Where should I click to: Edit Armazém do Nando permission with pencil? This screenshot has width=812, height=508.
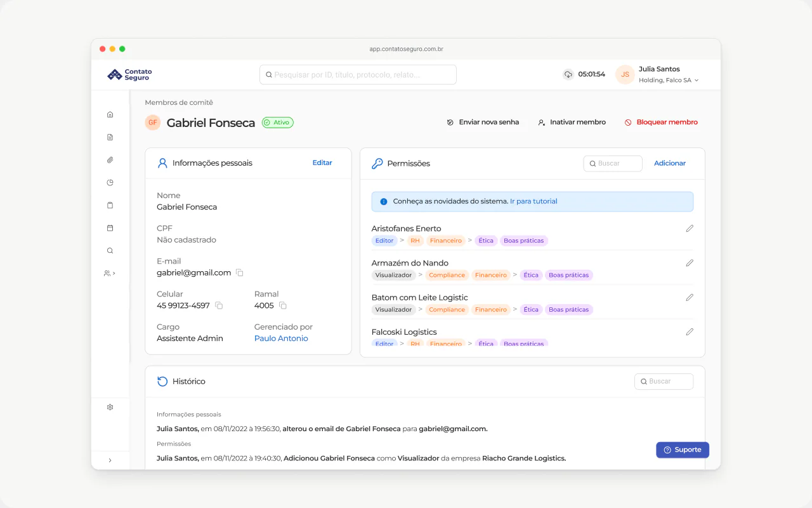click(690, 263)
